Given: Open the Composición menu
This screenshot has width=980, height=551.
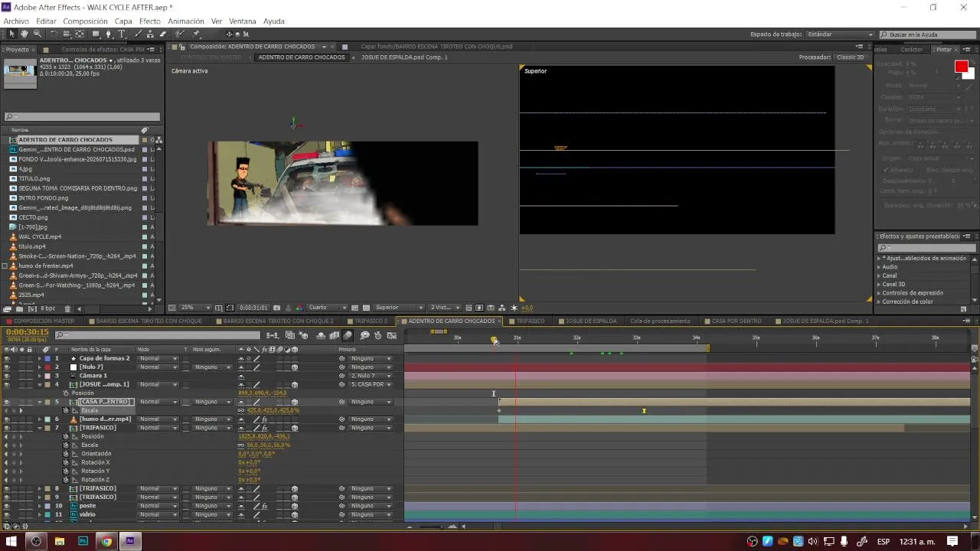Looking at the screenshot, I should [x=85, y=21].
